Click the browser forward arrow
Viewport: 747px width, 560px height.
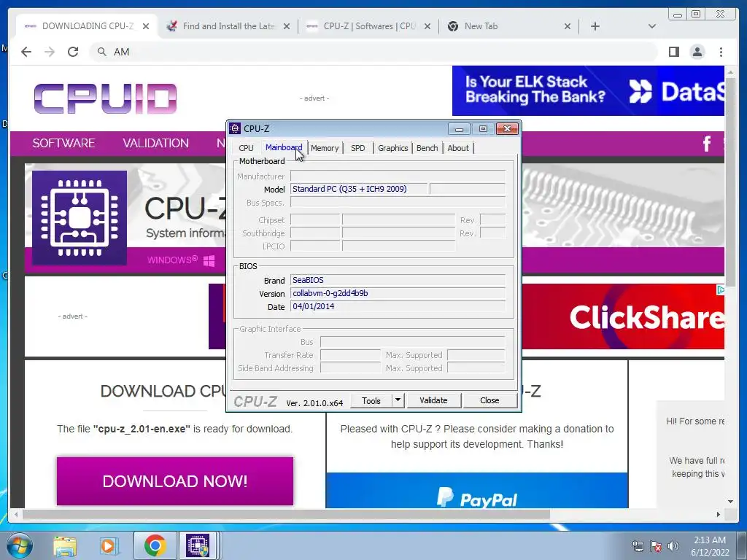click(x=50, y=52)
